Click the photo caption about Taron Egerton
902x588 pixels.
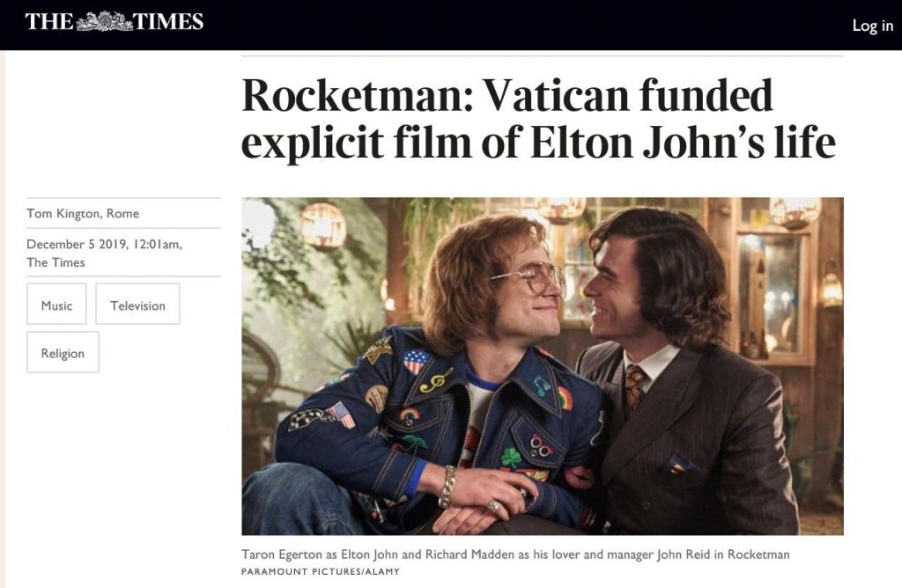(515, 555)
